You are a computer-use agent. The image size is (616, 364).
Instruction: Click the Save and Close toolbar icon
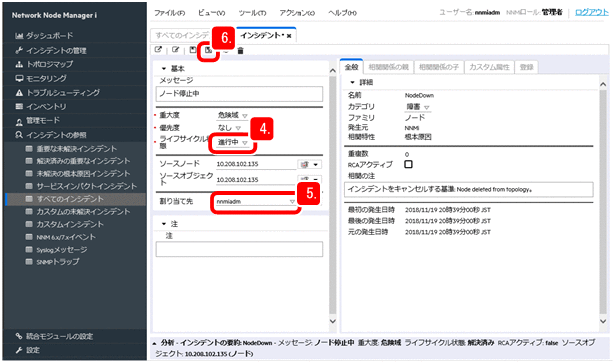pos(208,50)
